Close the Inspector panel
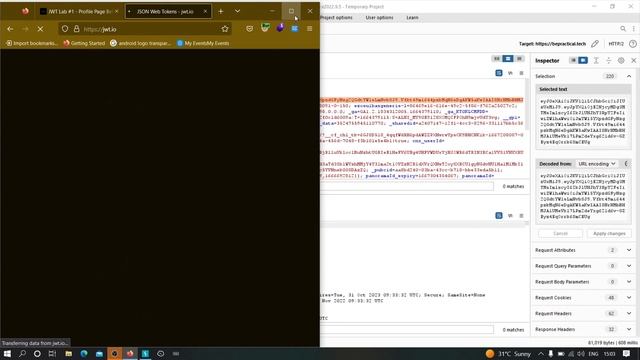Screen dimensions: 640x360 (633, 60)
